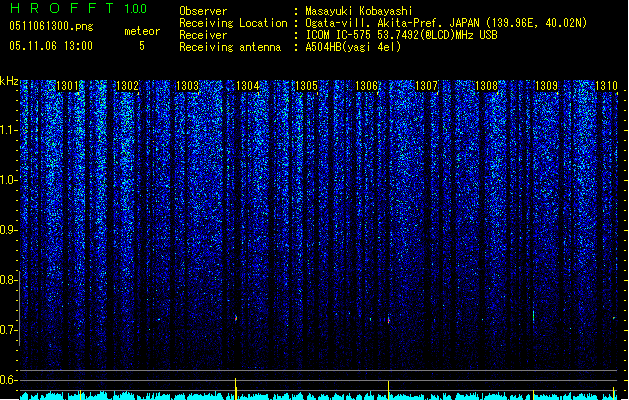Click the 1301 time marker
Screen dimensions: 629x400
tap(67, 86)
